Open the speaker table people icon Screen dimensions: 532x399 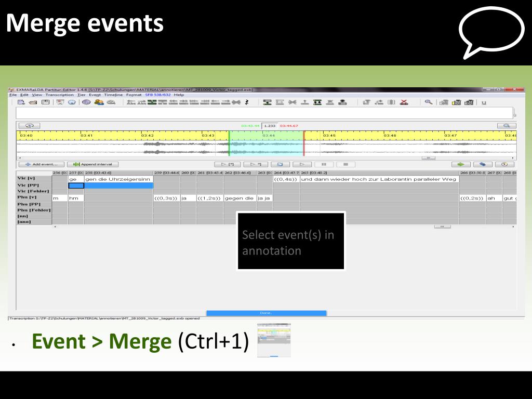coord(99,102)
